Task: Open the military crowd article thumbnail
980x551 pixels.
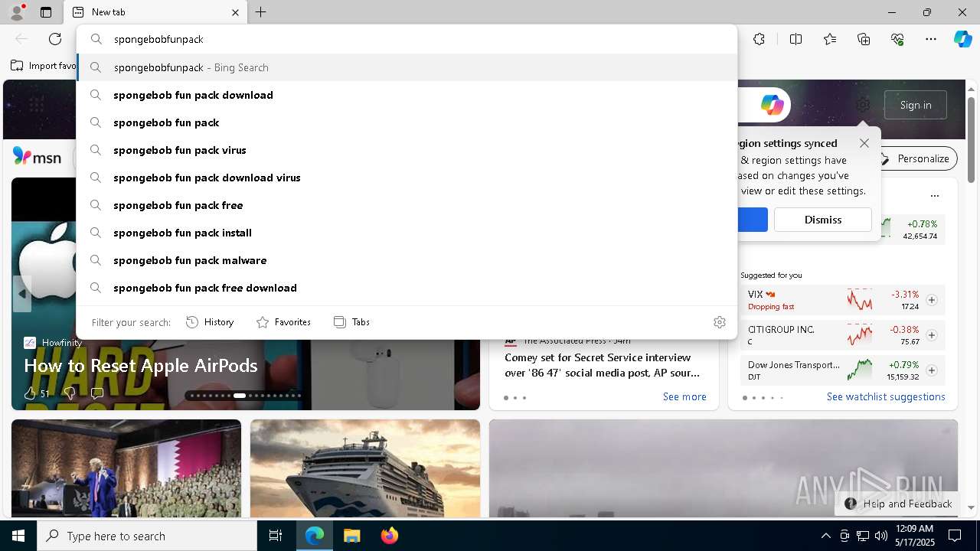Action: (x=126, y=468)
